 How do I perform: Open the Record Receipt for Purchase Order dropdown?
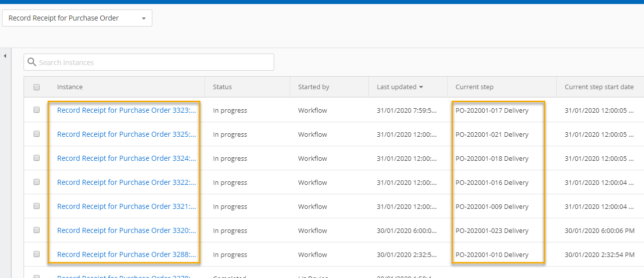click(77, 18)
